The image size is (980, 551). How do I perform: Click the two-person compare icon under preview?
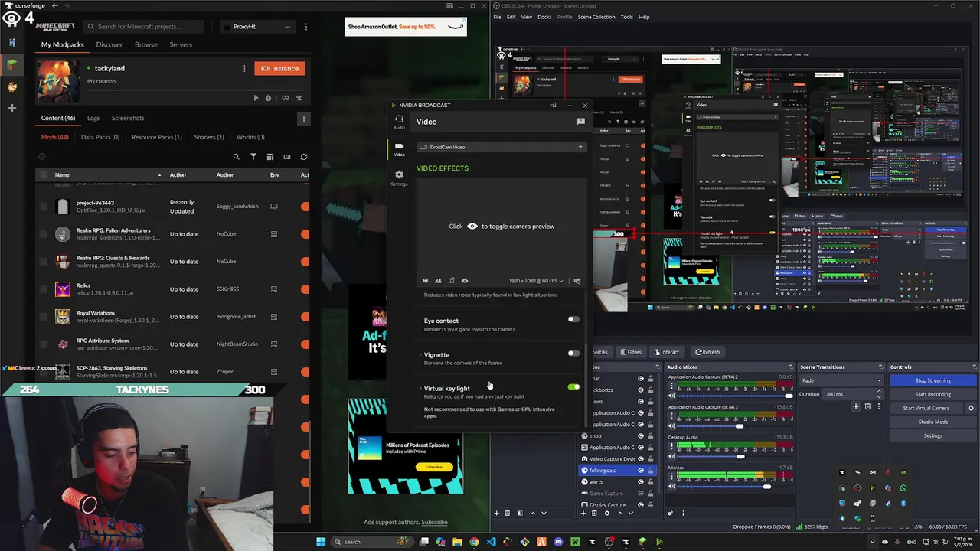point(438,281)
